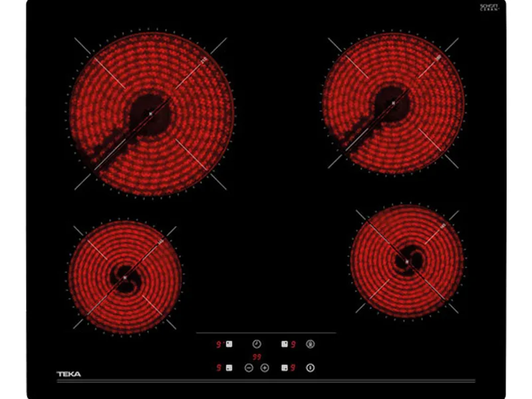Click the red 99 timer display
Image resolution: width=532 pixels, height=399 pixels.
click(x=257, y=356)
